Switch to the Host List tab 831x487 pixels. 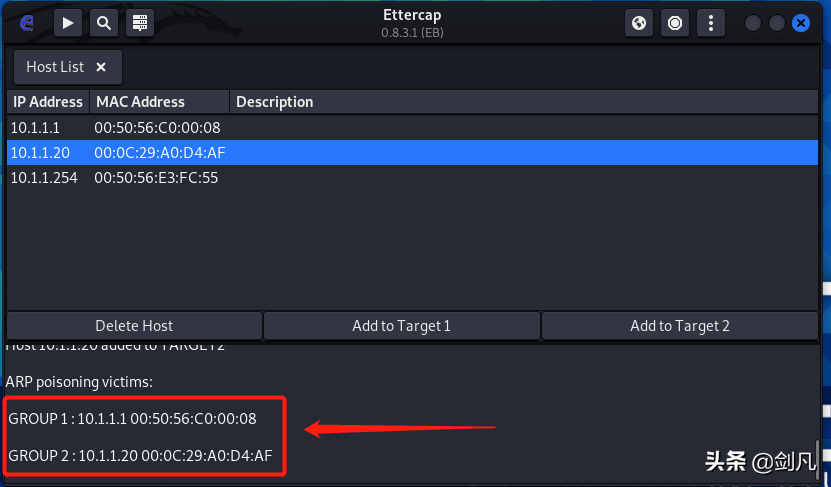click(55, 67)
